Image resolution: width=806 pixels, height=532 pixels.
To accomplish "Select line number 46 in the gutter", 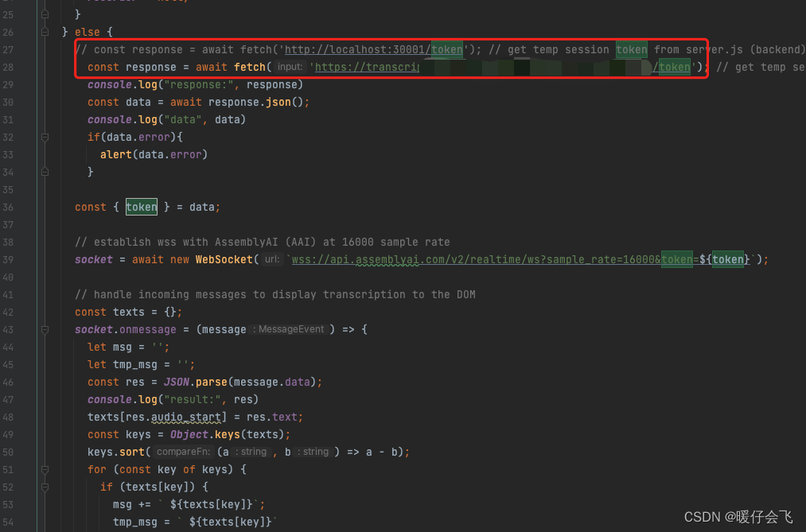I will [x=8, y=382].
